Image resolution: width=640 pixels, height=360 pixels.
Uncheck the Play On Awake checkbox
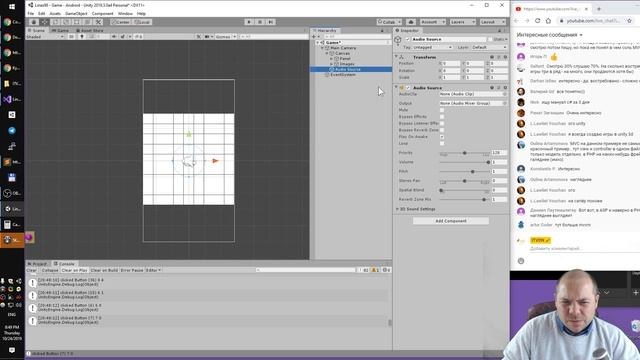click(442, 137)
